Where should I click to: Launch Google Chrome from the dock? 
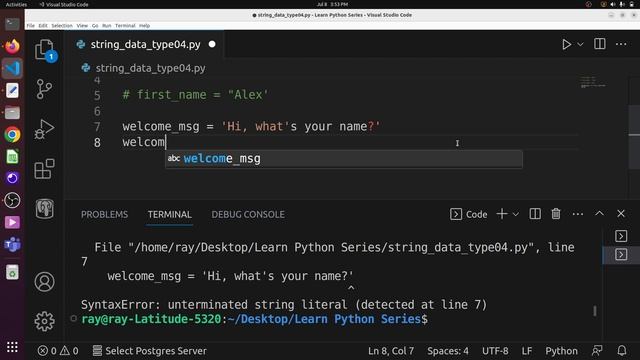pyautogui.click(x=12, y=135)
